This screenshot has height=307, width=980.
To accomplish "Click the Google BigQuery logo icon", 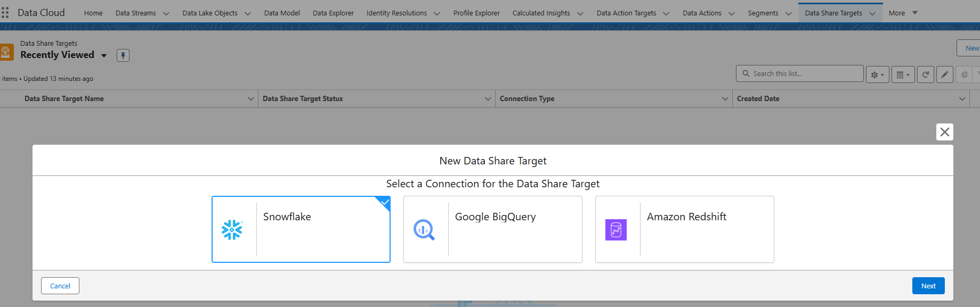I will tap(424, 230).
